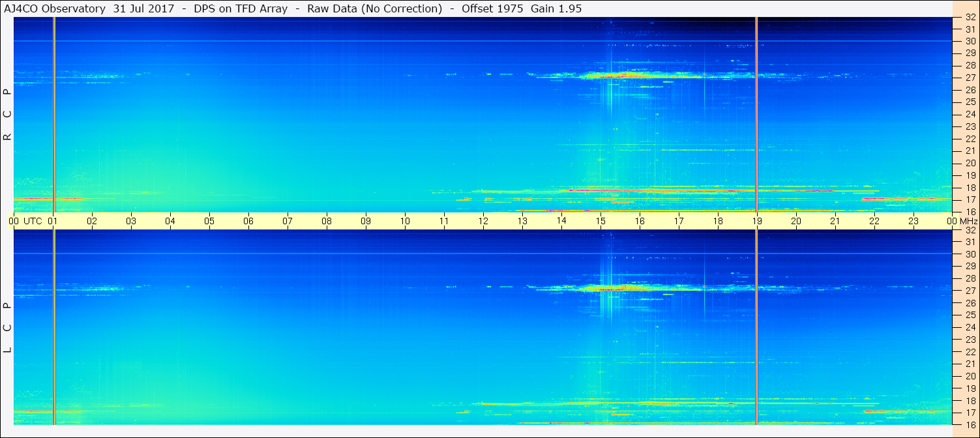980x438 pixels.
Task: Click 24 MHz tick on RCP frequency scale
Action: pyautogui.click(x=970, y=114)
